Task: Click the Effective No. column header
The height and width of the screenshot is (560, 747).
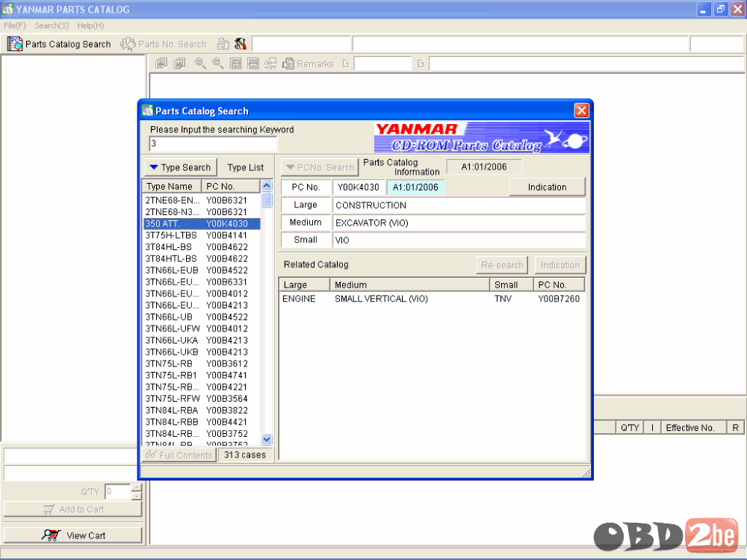Action: (x=693, y=428)
